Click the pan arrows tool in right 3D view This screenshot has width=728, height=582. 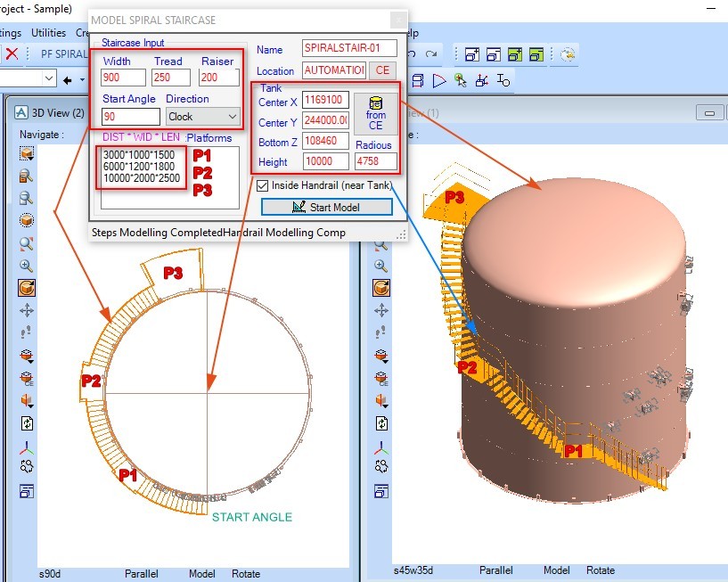tap(381, 310)
